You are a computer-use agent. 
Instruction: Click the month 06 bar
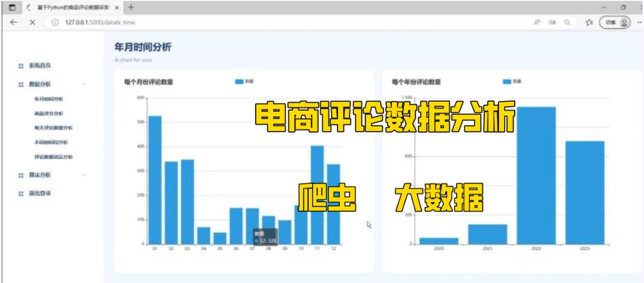[236, 226]
